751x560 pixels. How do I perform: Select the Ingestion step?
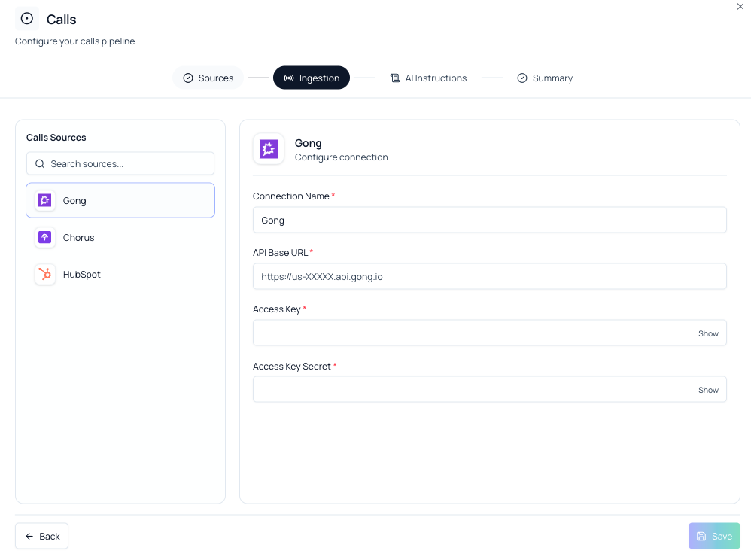pyautogui.click(x=312, y=78)
